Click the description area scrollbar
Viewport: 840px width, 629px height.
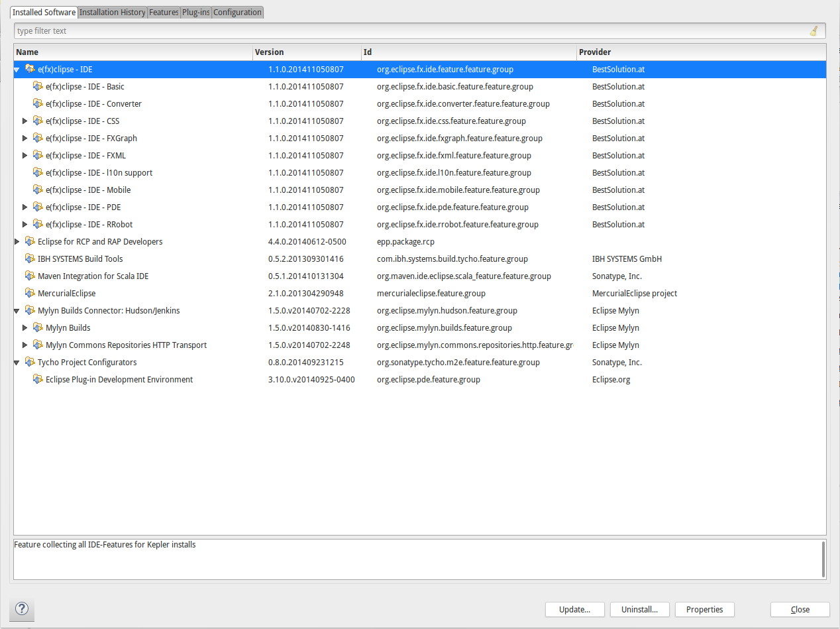click(823, 559)
